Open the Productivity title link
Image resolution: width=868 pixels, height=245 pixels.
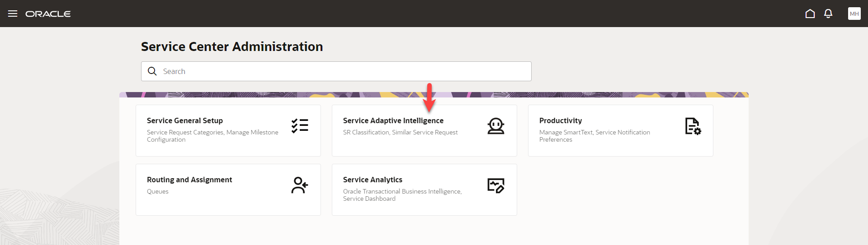click(x=561, y=120)
